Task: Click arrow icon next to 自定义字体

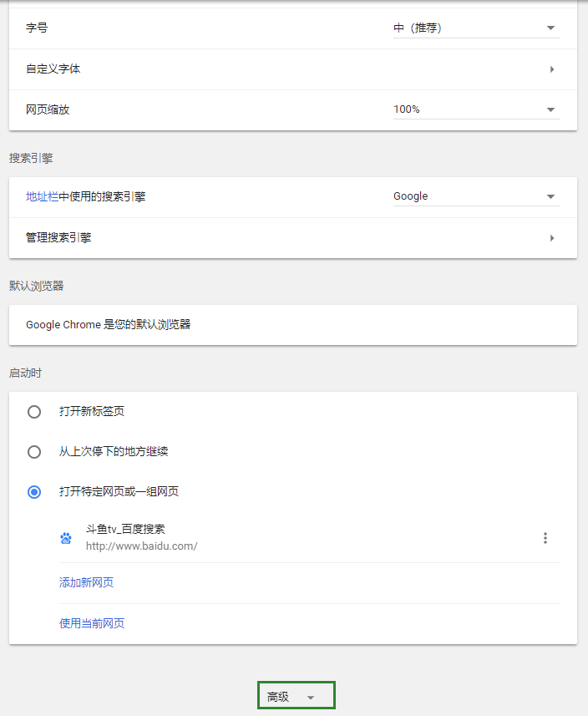Action: pyautogui.click(x=552, y=69)
